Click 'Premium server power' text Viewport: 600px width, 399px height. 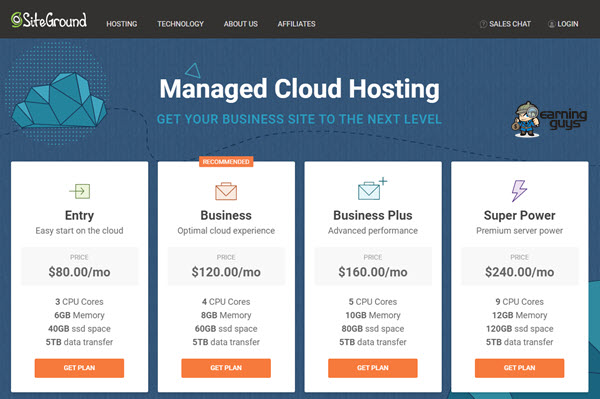tap(520, 231)
